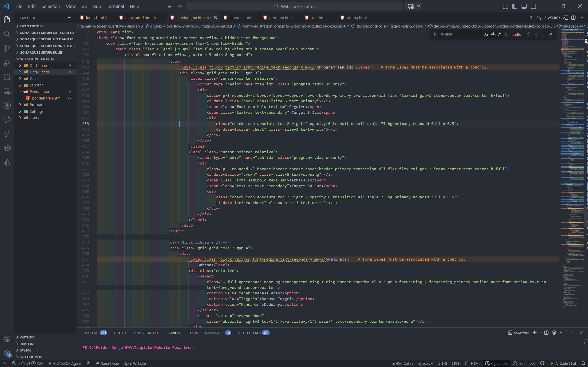
Task: Kill terminal with the trash icon
Action: click(554, 333)
